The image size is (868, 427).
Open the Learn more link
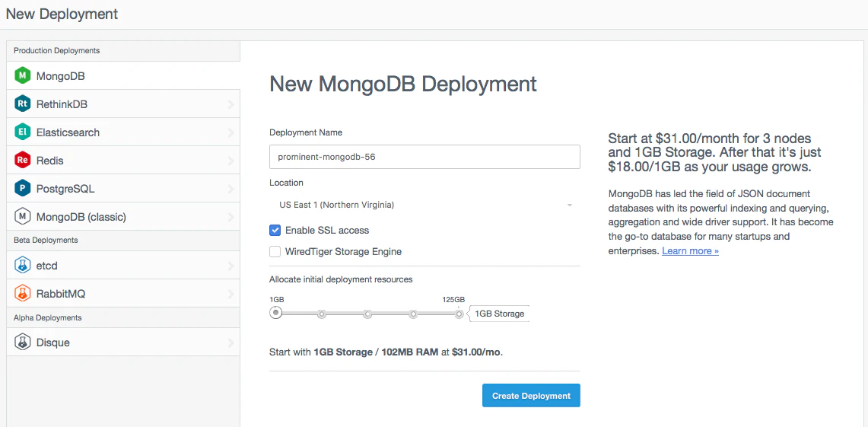coord(690,251)
